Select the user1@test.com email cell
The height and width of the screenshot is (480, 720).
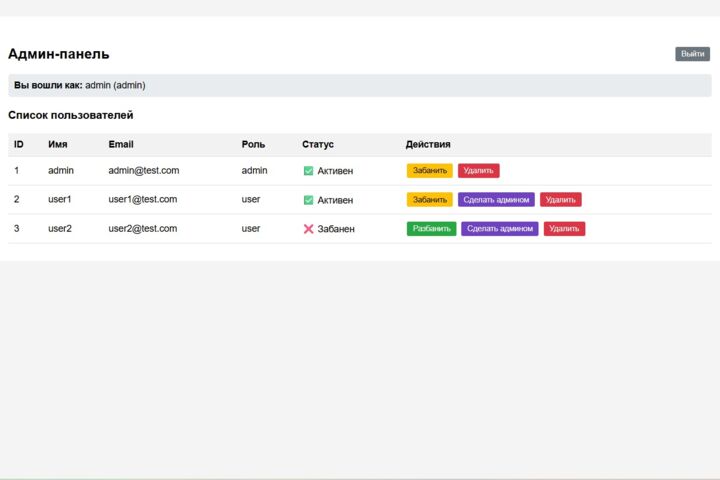pos(142,199)
